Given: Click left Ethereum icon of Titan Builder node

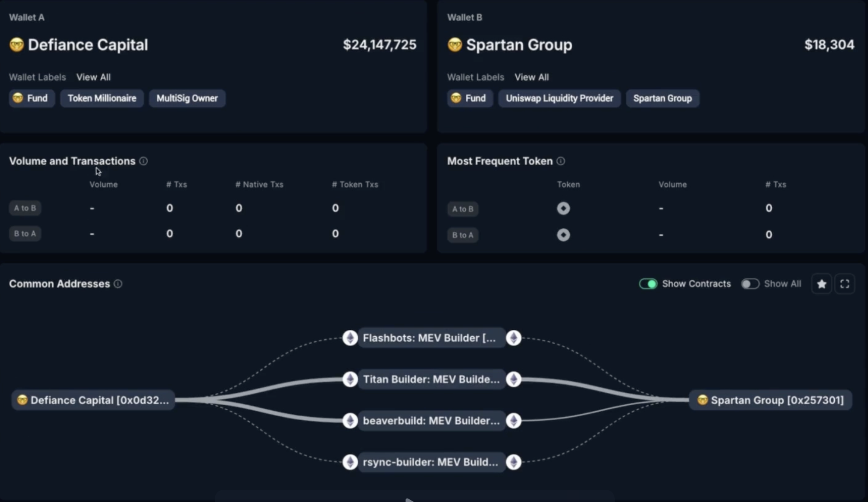Looking at the screenshot, I should (350, 379).
